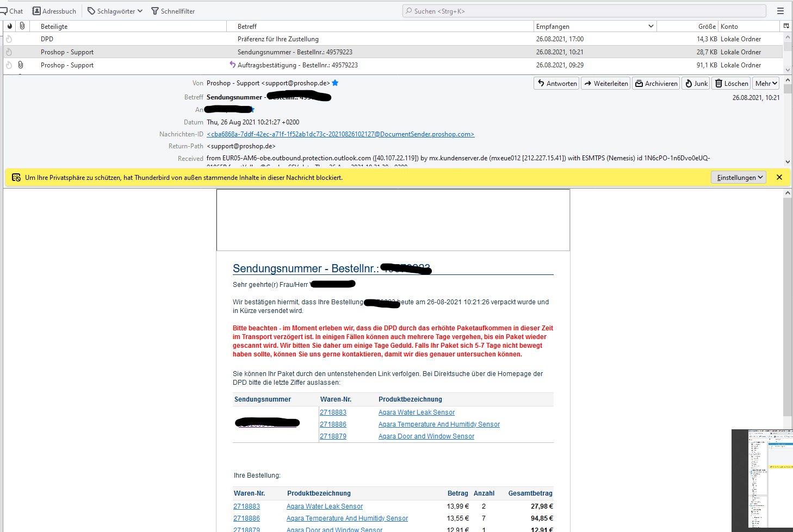The image size is (793, 532).
Task: Toggle junk status on the Sendungsnummer message row
Action: pos(9,52)
